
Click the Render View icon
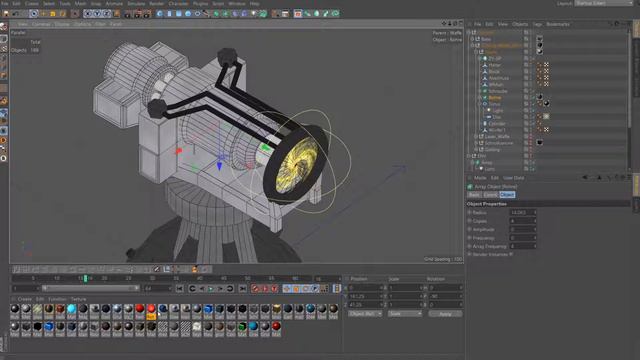[x=128, y=14]
